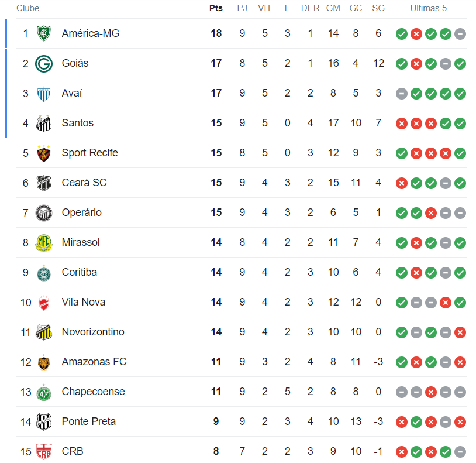The width and height of the screenshot is (476, 463).
Task: Click the Chapecoense club crest icon
Action: coord(44,392)
